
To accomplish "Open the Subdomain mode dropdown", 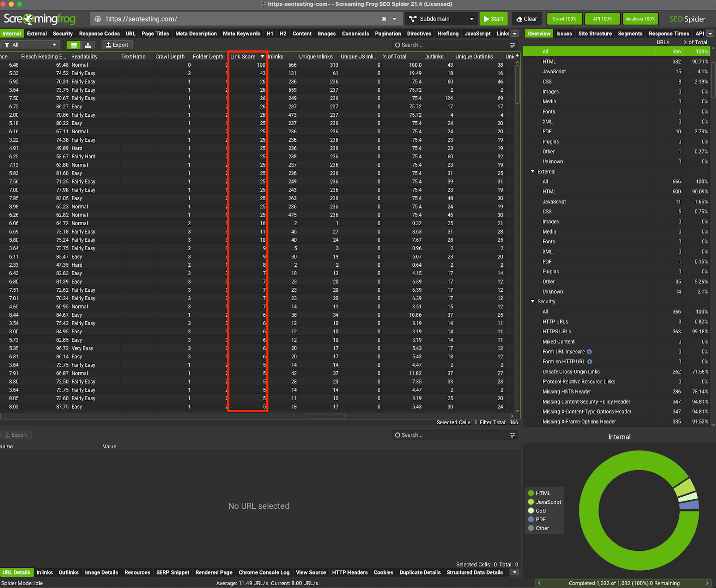I will click(441, 19).
